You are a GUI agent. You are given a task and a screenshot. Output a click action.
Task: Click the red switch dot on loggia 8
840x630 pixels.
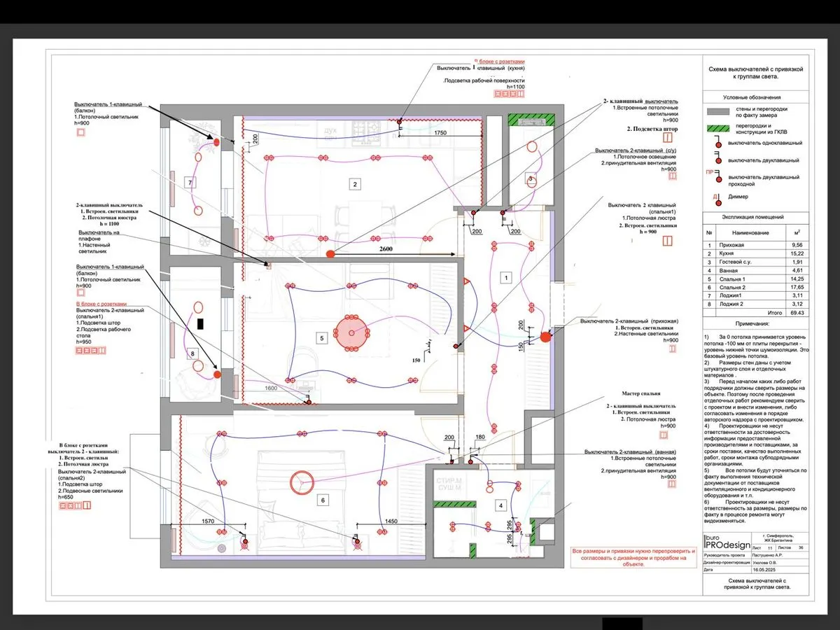[217, 374]
